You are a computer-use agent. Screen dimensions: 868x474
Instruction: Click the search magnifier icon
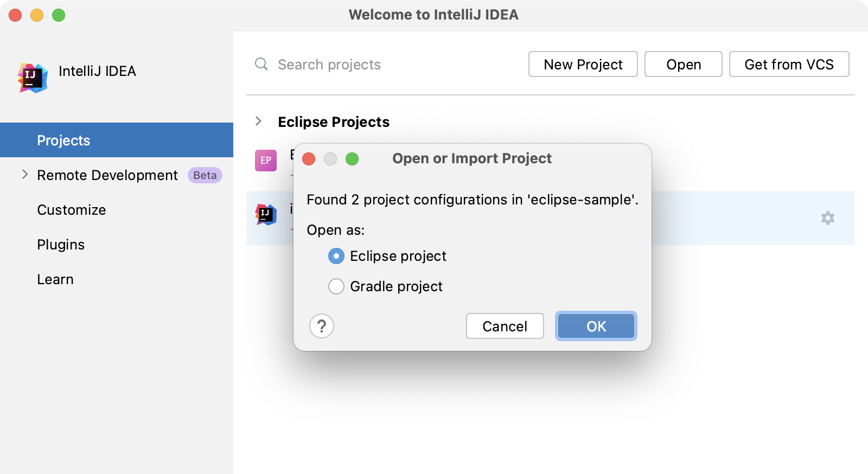click(x=261, y=64)
